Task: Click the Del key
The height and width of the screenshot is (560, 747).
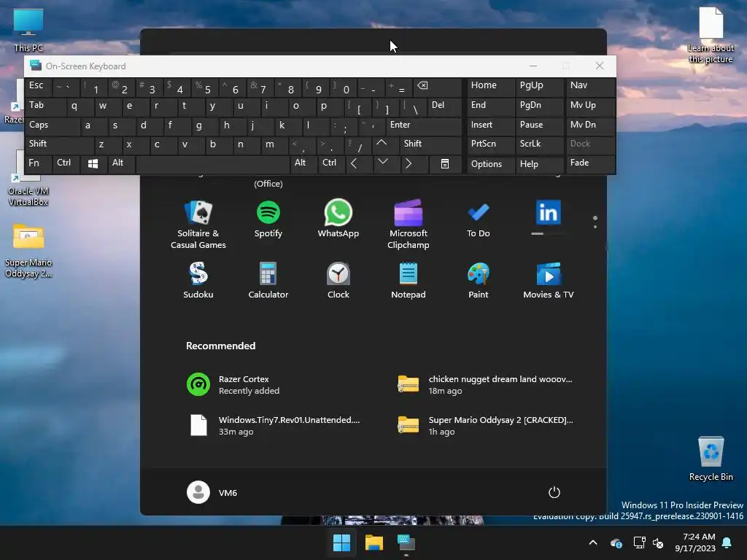Action: 444,106
